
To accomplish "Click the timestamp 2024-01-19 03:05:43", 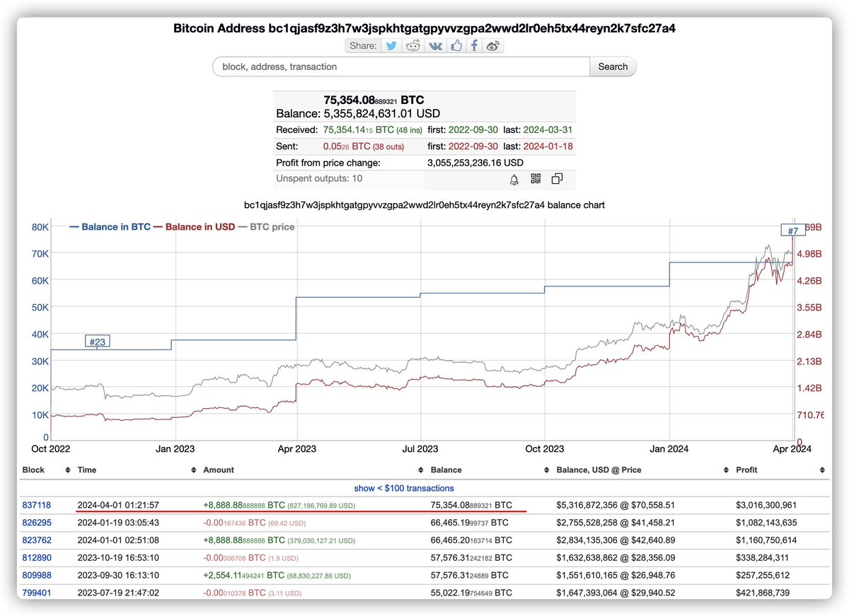I will [x=118, y=523].
